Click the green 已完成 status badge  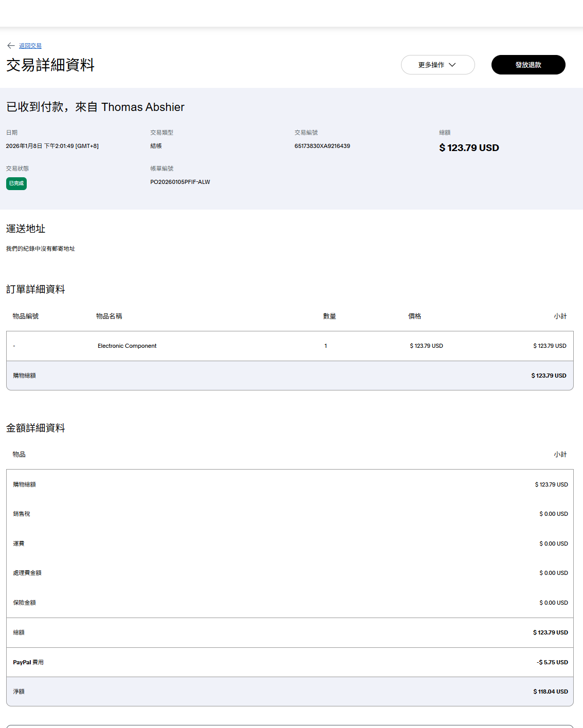click(16, 183)
